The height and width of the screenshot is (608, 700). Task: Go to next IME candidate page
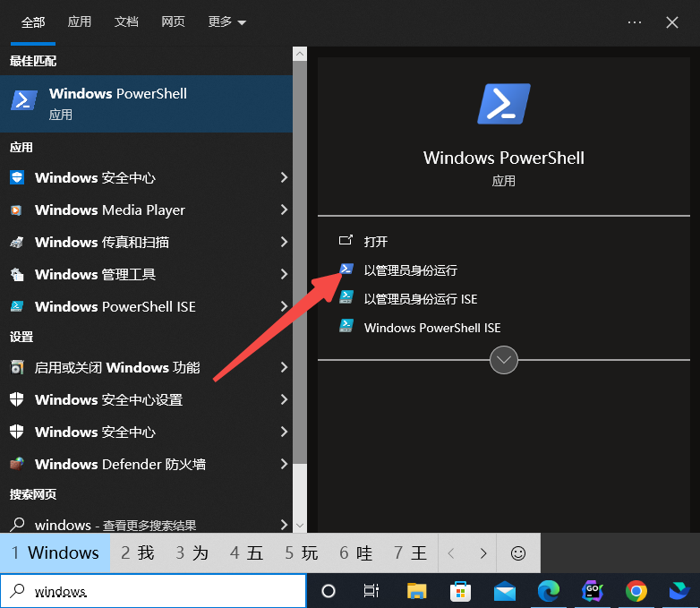tap(483, 553)
